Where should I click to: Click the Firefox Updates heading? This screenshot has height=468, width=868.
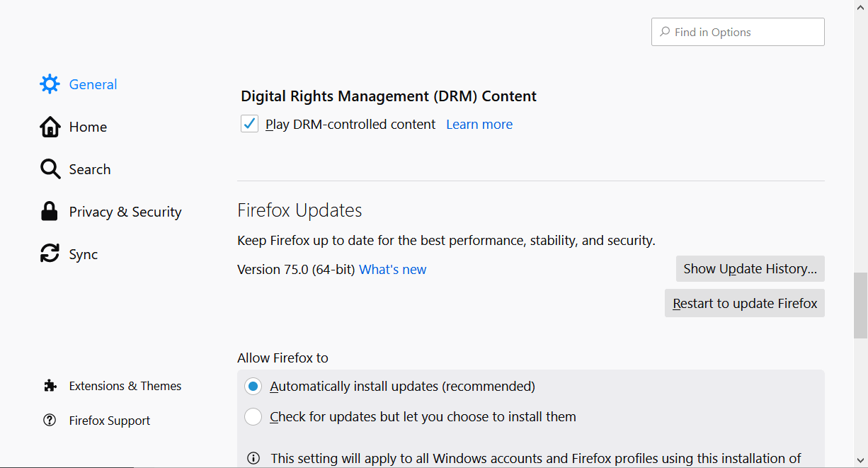299,210
